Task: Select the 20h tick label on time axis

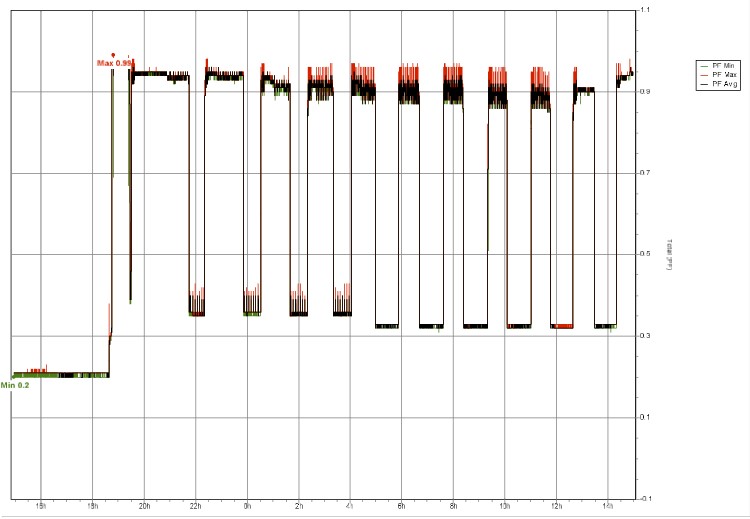Action: click(144, 507)
